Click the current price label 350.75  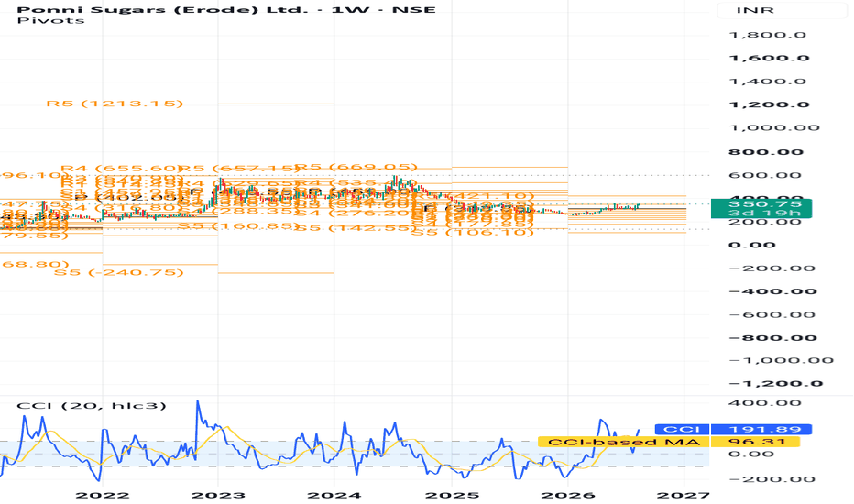tap(761, 203)
